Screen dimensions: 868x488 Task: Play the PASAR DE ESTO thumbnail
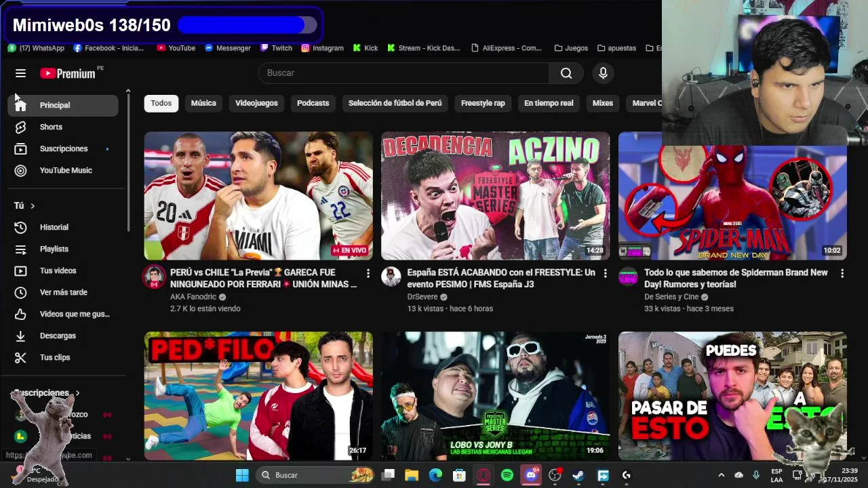pos(732,396)
